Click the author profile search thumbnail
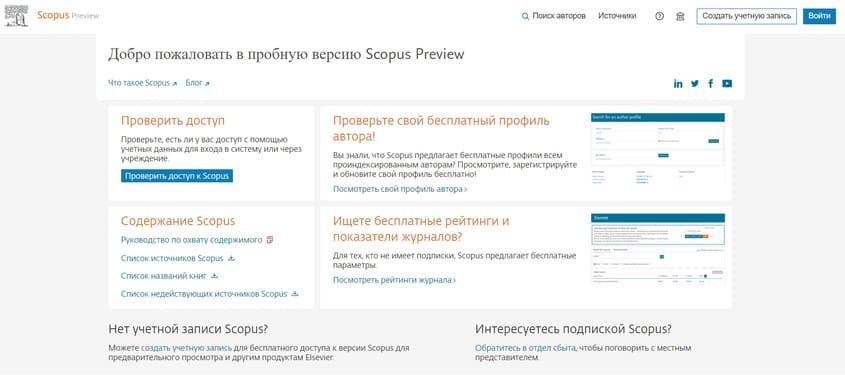The image size is (845, 375). point(658,150)
